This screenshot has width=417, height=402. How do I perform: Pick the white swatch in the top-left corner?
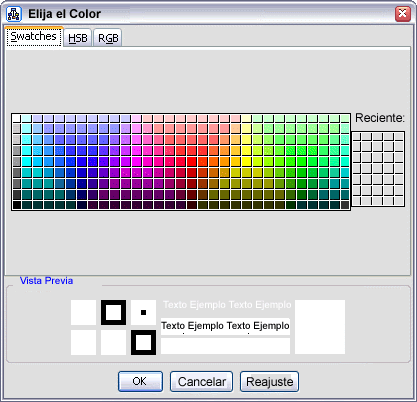tap(17, 118)
